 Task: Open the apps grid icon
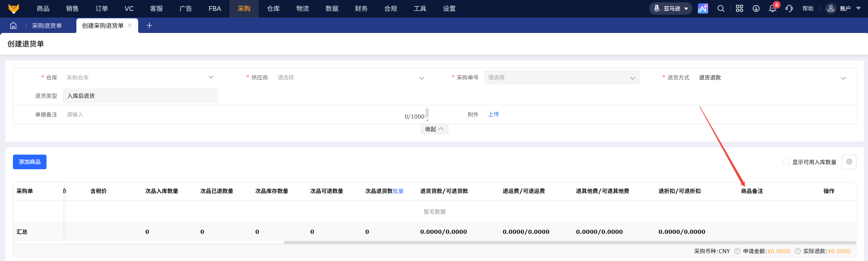pyautogui.click(x=739, y=8)
